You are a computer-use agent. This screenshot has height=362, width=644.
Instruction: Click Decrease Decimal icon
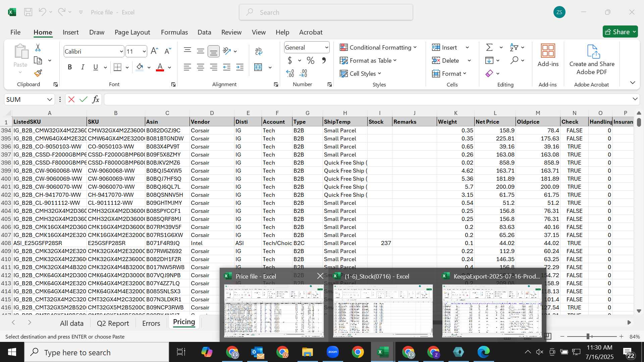303,73
